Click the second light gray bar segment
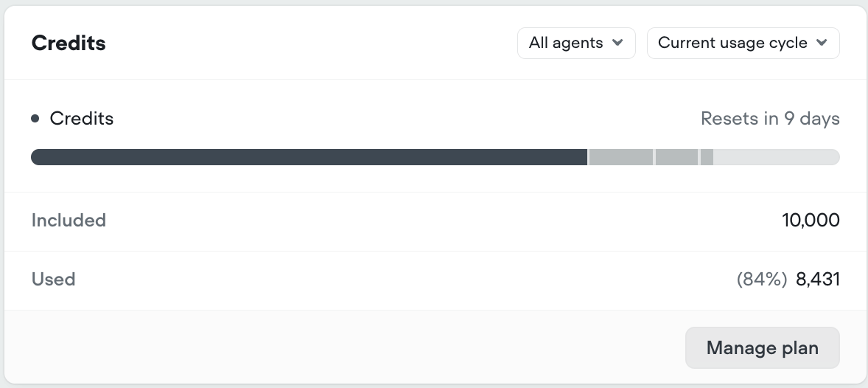The height and width of the screenshot is (388, 868). pos(676,157)
